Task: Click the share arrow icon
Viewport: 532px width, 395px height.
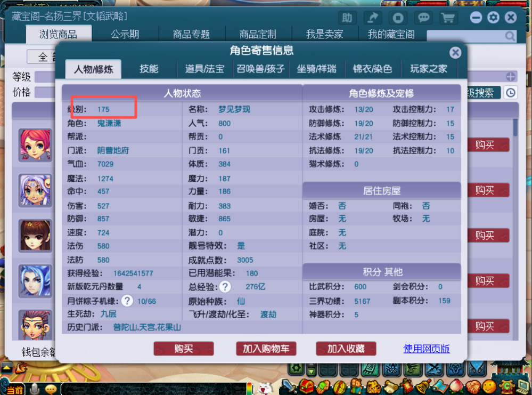Action: coord(373,18)
